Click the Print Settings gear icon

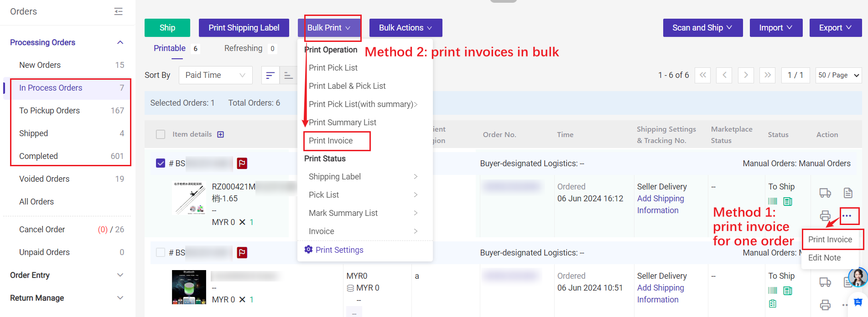pyautogui.click(x=309, y=250)
